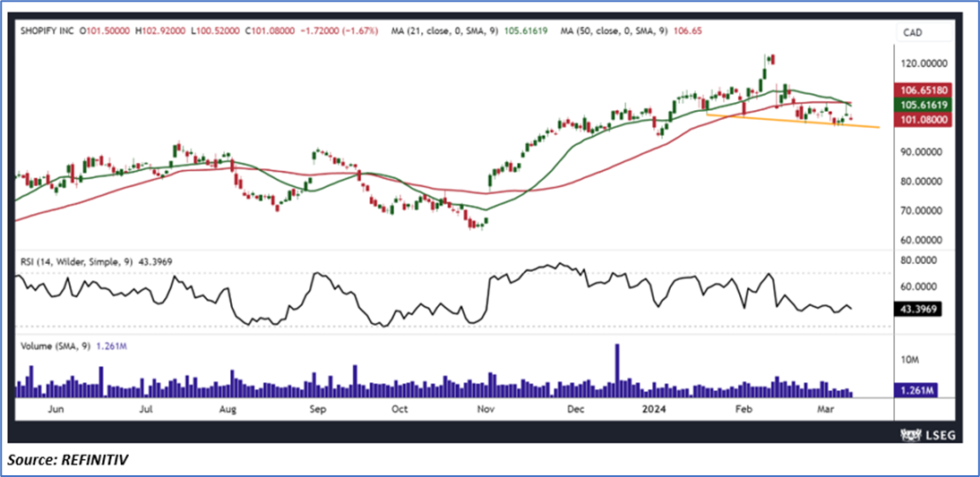Click the 106.65180 red price tag
The image size is (980, 477).
tap(925, 90)
